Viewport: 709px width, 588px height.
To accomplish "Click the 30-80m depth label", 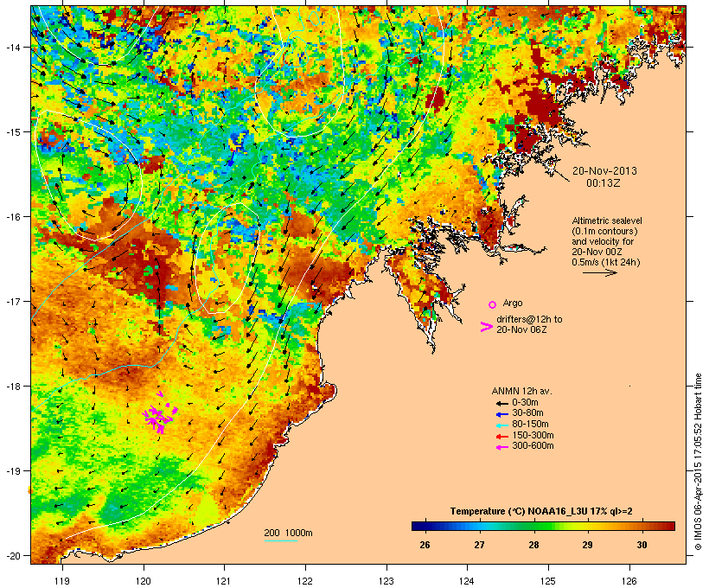I will coord(527,413).
